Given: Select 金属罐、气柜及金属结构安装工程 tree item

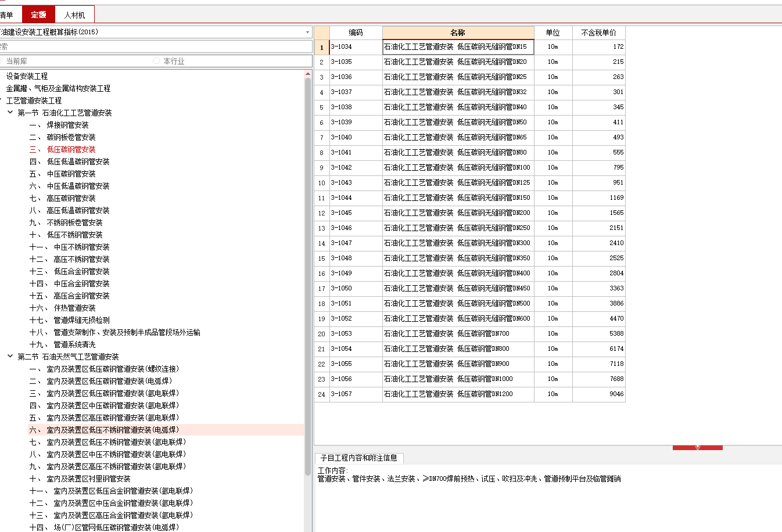Looking at the screenshot, I should tap(58, 88).
